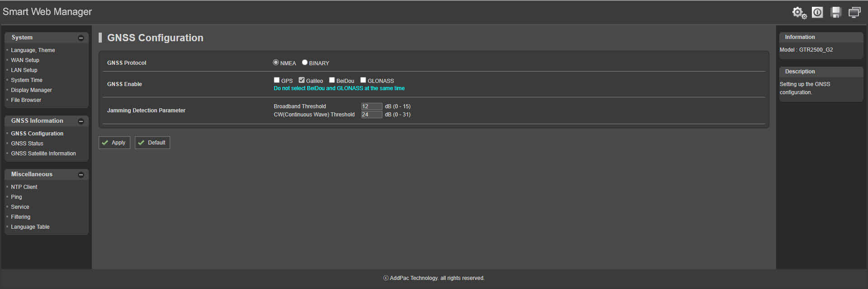Select the NMEA protocol radio button
The width and height of the screenshot is (868, 289).
[276, 63]
